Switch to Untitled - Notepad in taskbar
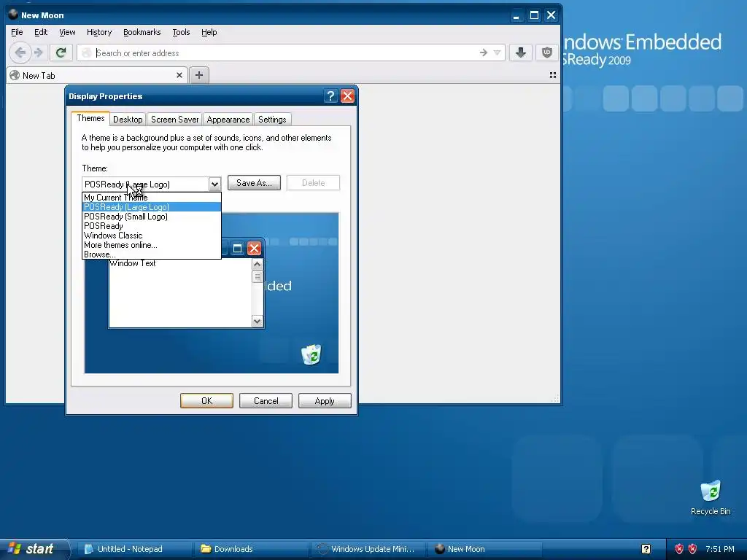This screenshot has height=560, width=747. point(133,549)
